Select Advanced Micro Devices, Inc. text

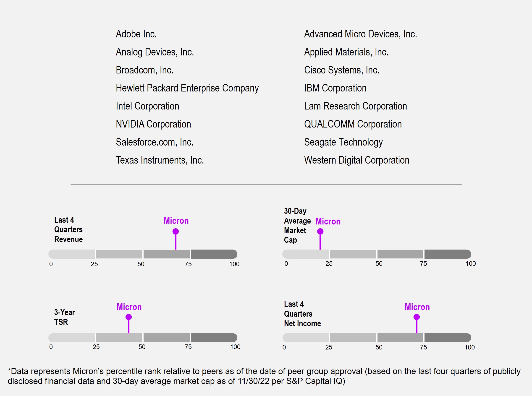361,34
